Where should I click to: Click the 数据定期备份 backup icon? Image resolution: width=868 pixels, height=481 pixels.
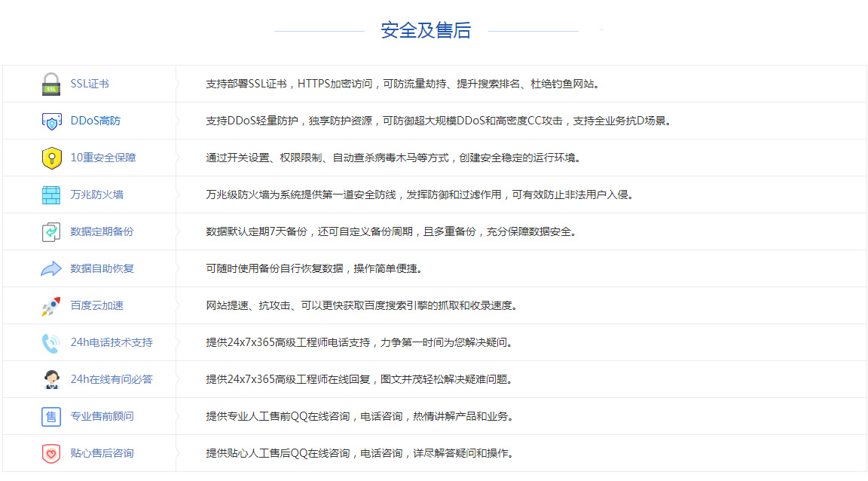point(51,231)
